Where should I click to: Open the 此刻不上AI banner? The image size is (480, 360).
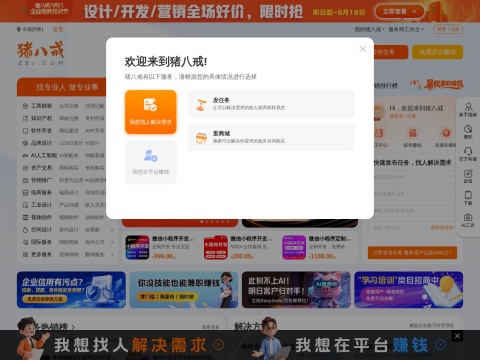[296, 290]
